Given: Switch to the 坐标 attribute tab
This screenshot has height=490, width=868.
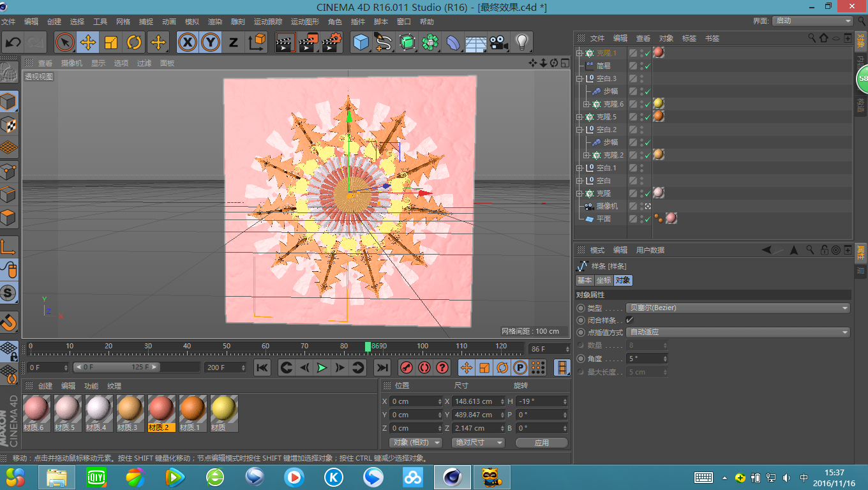Looking at the screenshot, I should pos(603,280).
